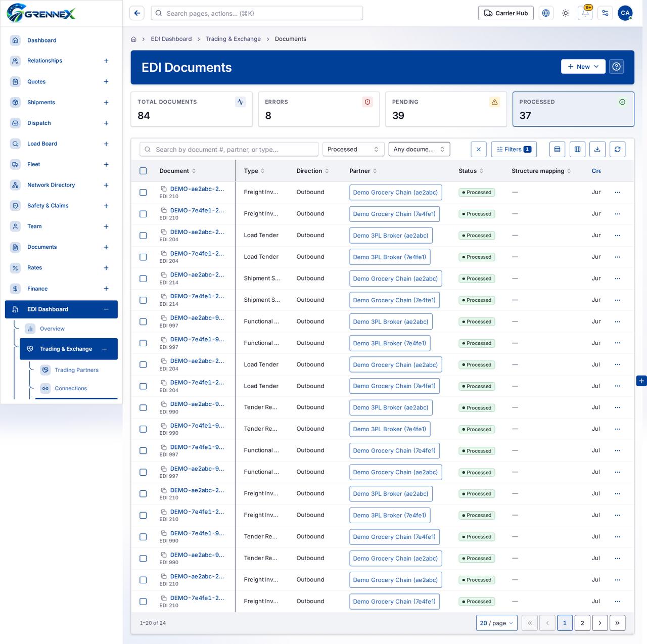Viewport: 647px width, 644px height.
Task: Click the help question mark icon
Action: pyautogui.click(x=616, y=67)
